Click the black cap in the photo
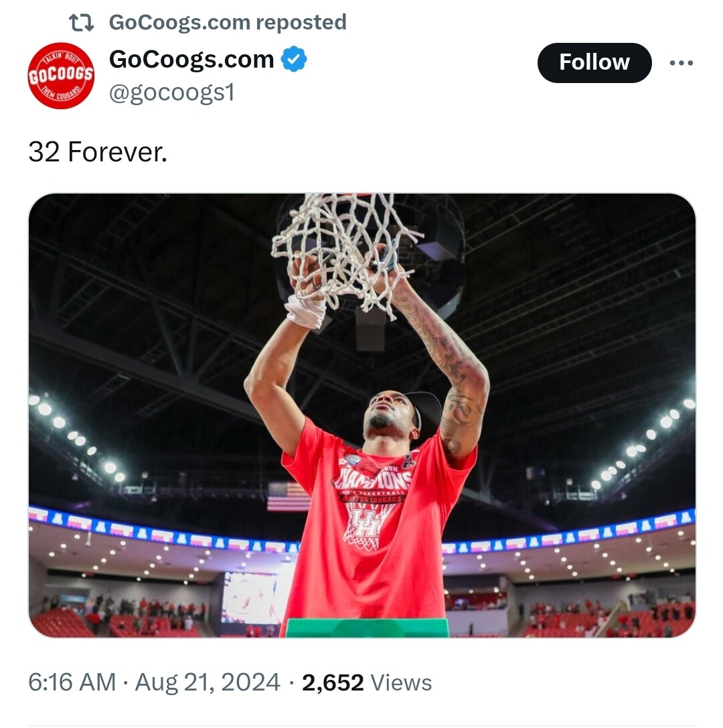The height and width of the screenshot is (728, 723). (x=426, y=408)
